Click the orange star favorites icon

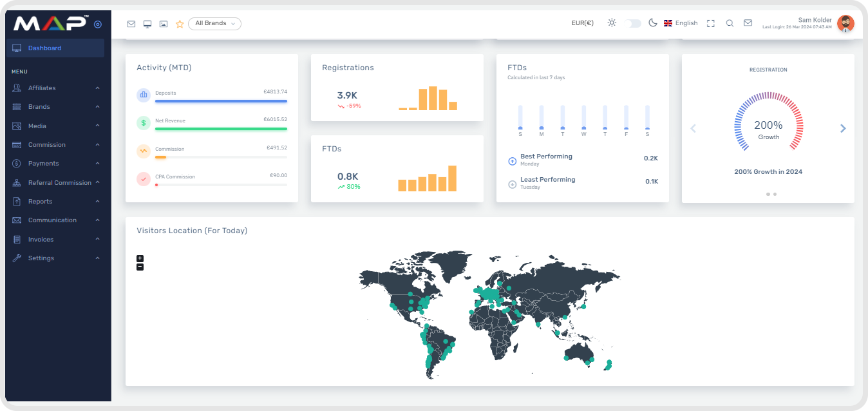(x=180, y=24)
